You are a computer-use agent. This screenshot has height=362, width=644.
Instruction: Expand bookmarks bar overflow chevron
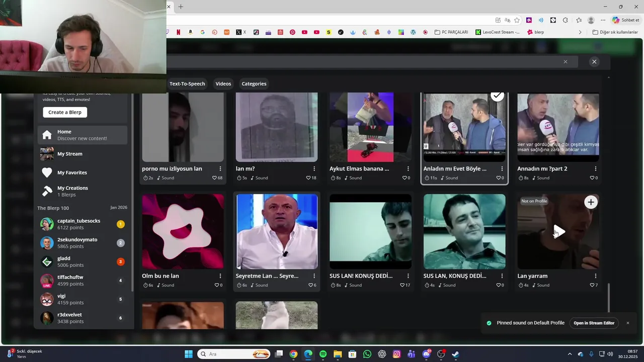(x=580, y=32)
